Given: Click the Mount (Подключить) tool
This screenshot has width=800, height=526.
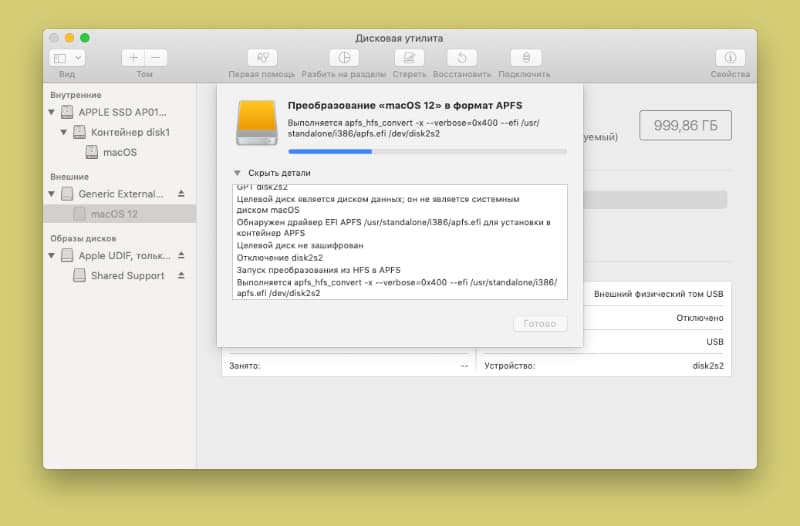Looking at the screenshot, I should tap(526, 58).
